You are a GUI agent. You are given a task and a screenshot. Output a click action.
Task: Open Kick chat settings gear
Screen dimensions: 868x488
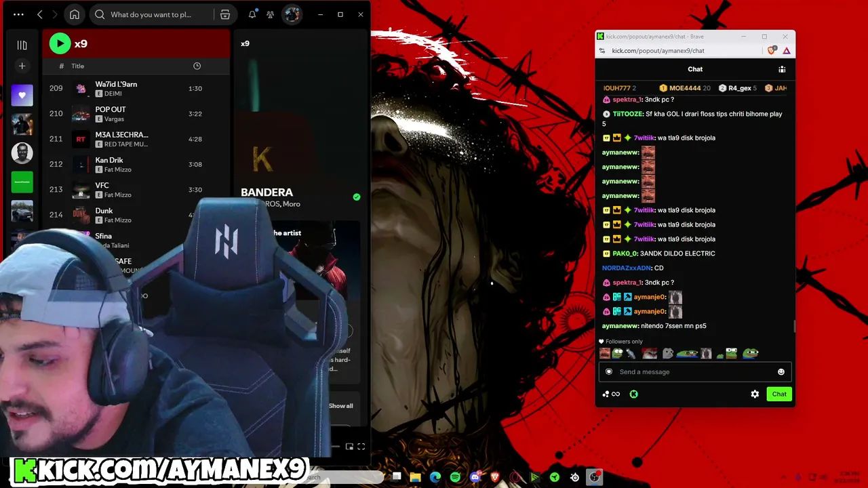tap(755, 394)
